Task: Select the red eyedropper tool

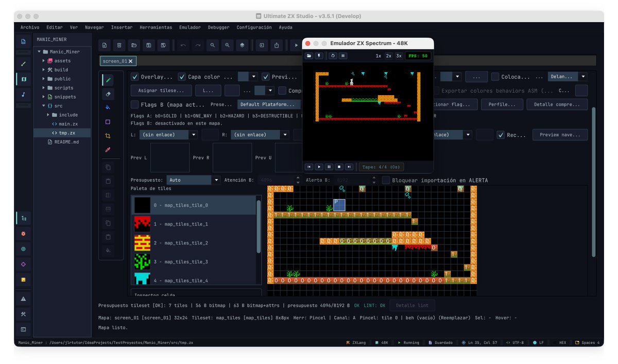Action: coord(108,150)
